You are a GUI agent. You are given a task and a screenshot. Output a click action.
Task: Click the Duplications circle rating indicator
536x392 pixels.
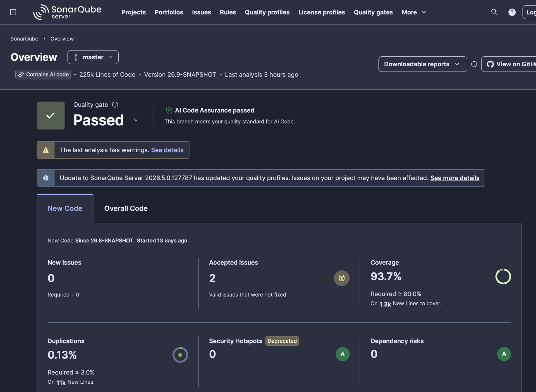pyautogui.click(x=180, y=355)
